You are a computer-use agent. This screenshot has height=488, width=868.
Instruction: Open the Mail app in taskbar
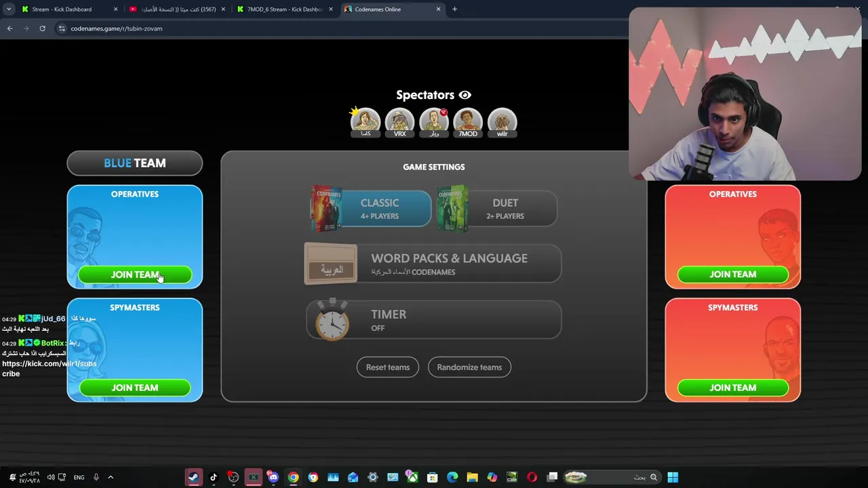353,477
